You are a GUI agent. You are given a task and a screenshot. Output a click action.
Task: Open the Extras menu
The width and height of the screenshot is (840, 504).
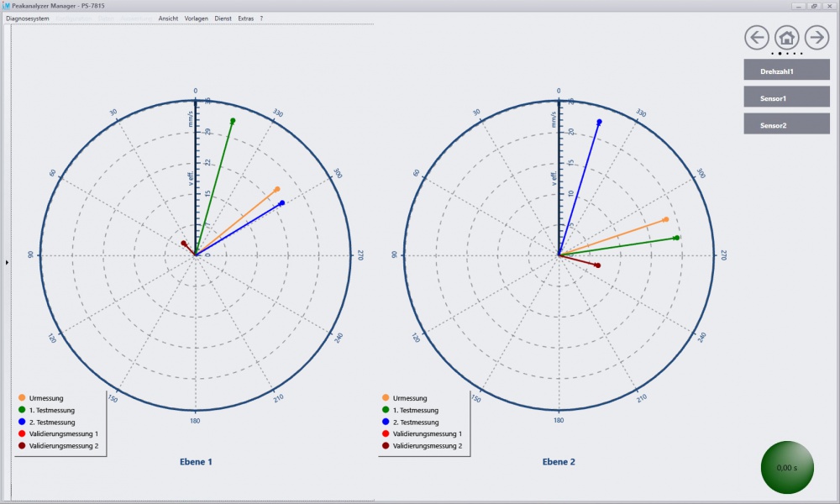(245, 18)
